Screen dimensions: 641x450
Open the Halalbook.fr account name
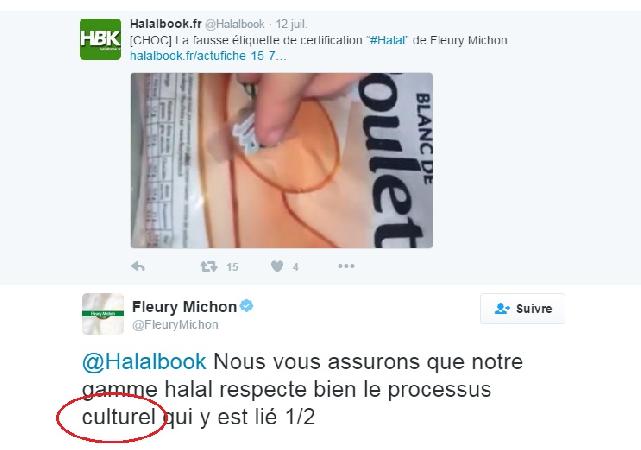[x=166, y=24]
